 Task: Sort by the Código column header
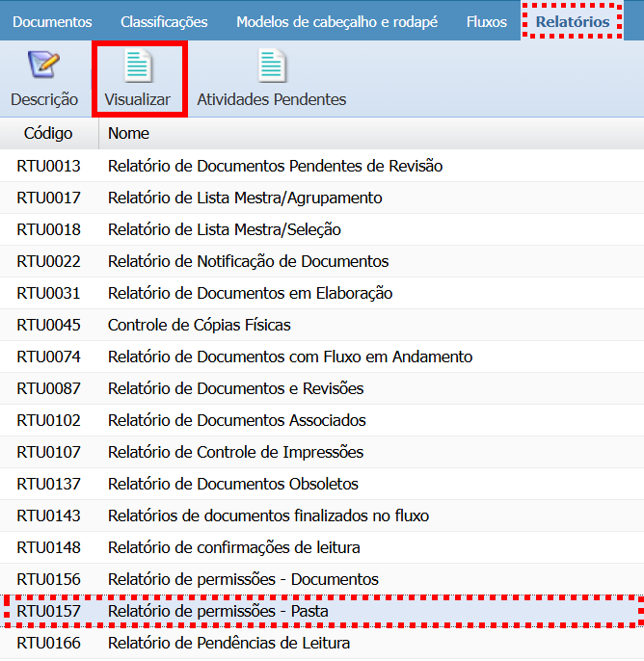[x=48, y=133]
